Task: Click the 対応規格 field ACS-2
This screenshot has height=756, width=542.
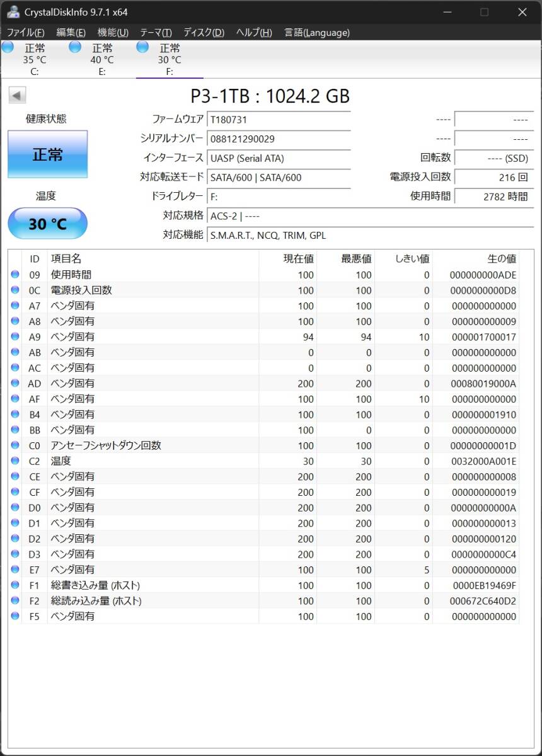Action: 371,216
